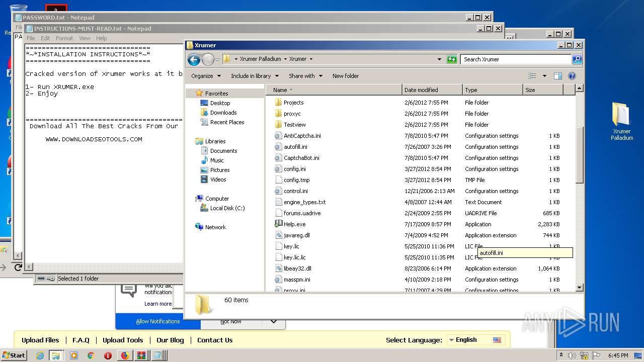Open Recent Places in navigation pane
644x362 pixels.
[227, 122]
